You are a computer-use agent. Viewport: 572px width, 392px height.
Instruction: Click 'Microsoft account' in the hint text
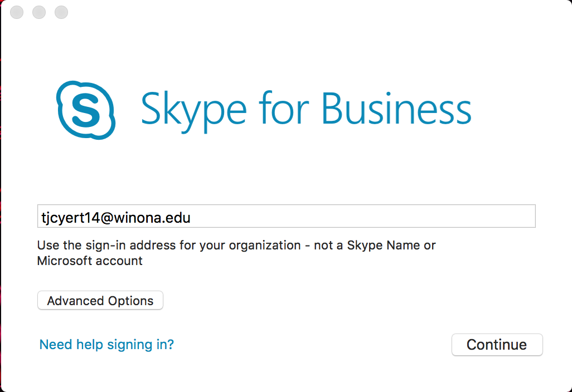(90, 261)
